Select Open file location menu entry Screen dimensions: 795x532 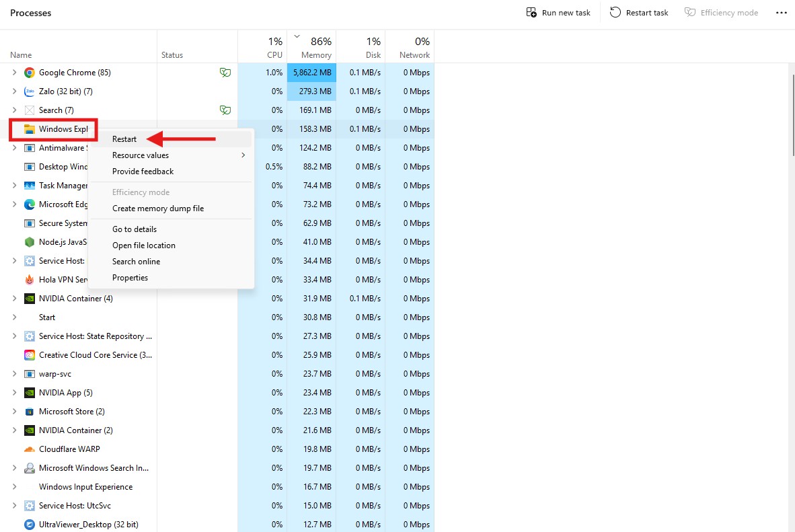(x=144, y=245)
